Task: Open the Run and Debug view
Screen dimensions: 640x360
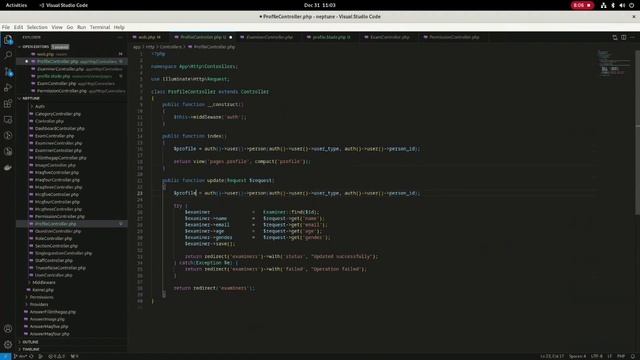Action: point(8,87)
